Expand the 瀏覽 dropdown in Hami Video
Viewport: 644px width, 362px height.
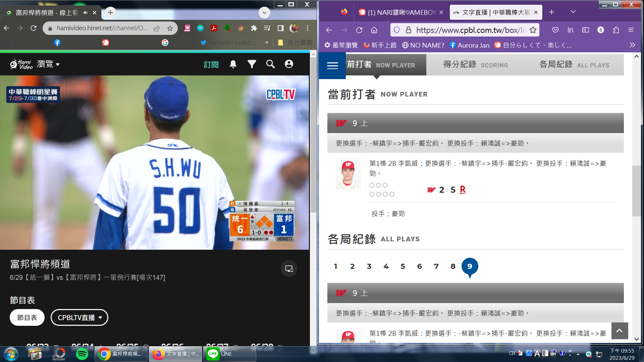coord(48,64)
